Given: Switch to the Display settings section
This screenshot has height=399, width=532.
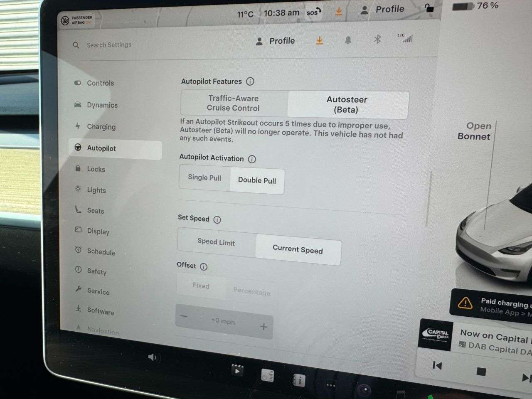Looking at the screenshot, I should point(98,232).
